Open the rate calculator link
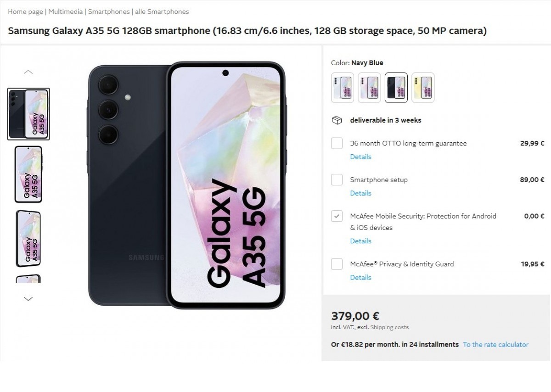Screen dimensions: 551x392 click(x=495, y=344)
